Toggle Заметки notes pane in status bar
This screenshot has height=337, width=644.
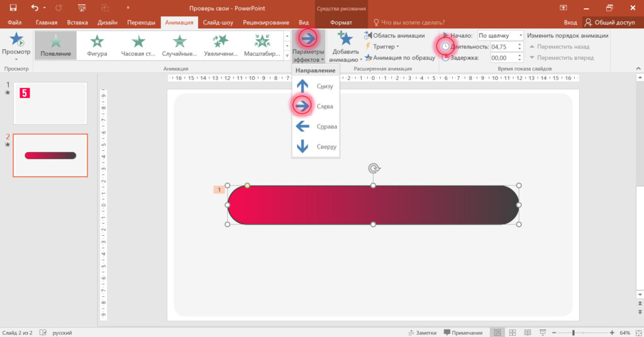point(421,332)
